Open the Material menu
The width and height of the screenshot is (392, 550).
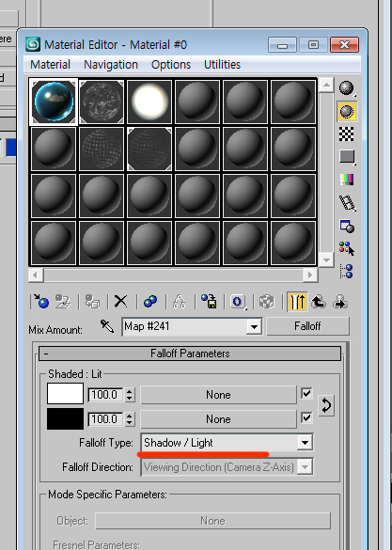(x=50, y=65)
